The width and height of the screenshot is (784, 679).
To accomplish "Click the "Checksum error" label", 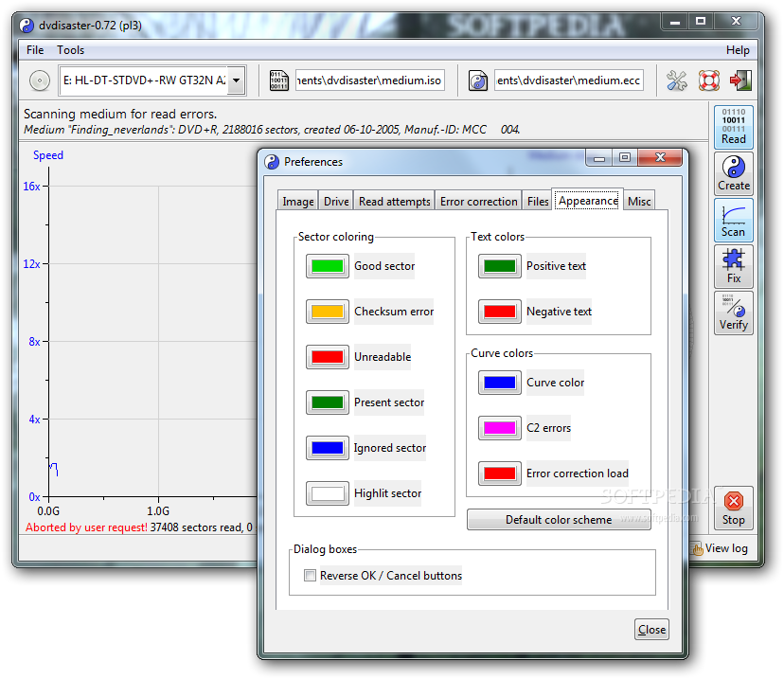I will click(394, 312).
